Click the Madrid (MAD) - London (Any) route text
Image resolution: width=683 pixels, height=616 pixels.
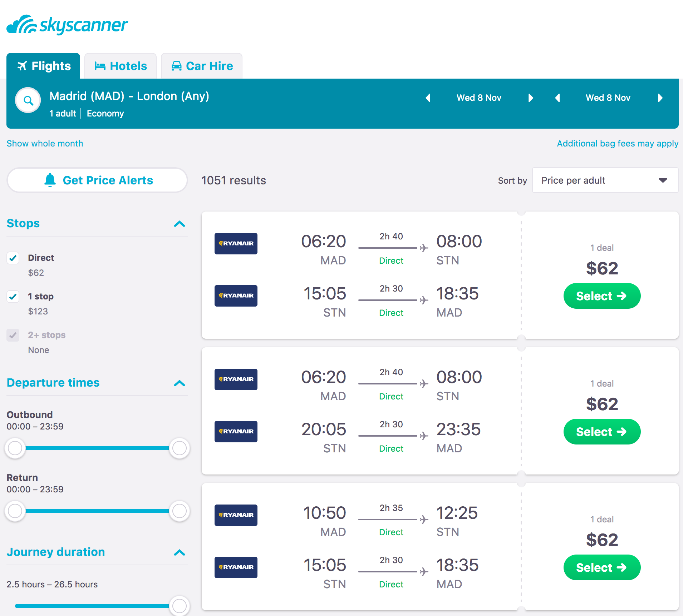click(x=129, y=96)
